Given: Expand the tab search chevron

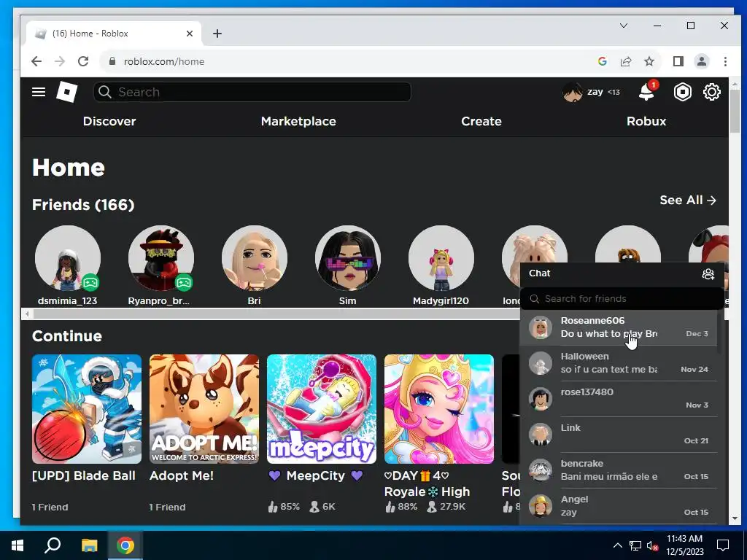Looking at the screenshot, I should click(x=623, y=26).
